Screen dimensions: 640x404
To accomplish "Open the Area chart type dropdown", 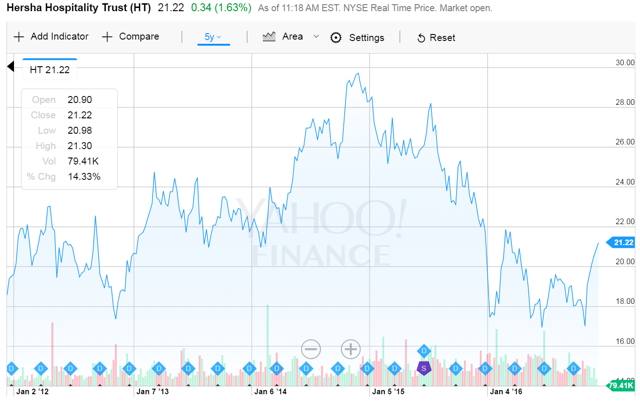I will (291, 37).
